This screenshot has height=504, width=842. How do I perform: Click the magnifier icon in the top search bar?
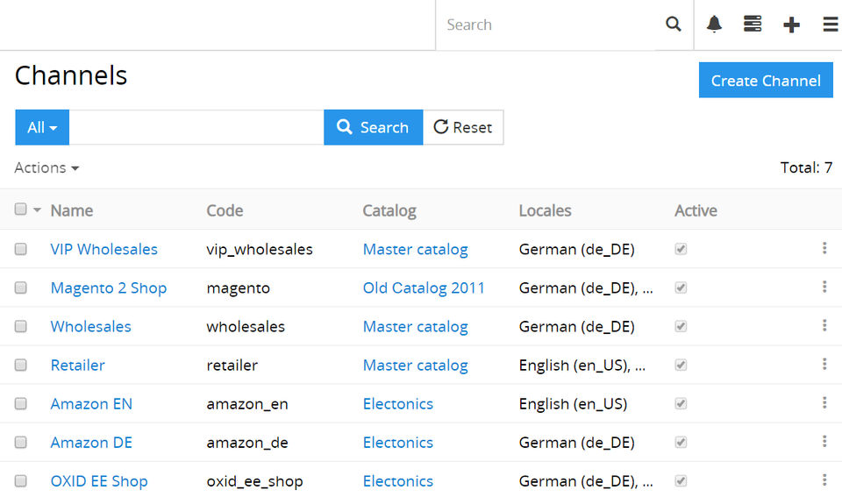coord(673,25)
